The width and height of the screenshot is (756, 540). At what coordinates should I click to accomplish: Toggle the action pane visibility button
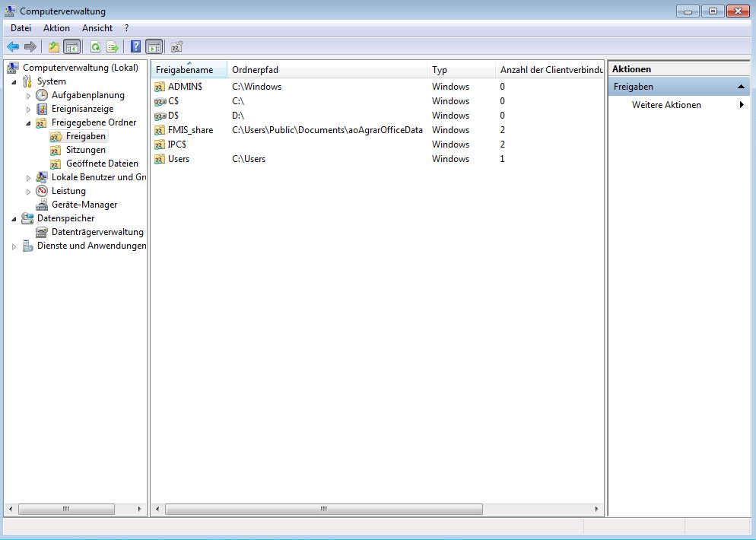click(154, 46)
